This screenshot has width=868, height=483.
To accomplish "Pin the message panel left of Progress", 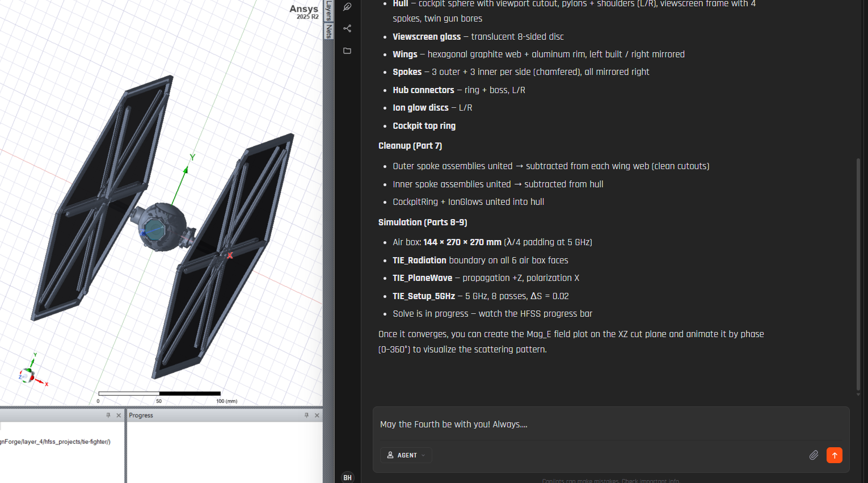I will click(108, 415).
